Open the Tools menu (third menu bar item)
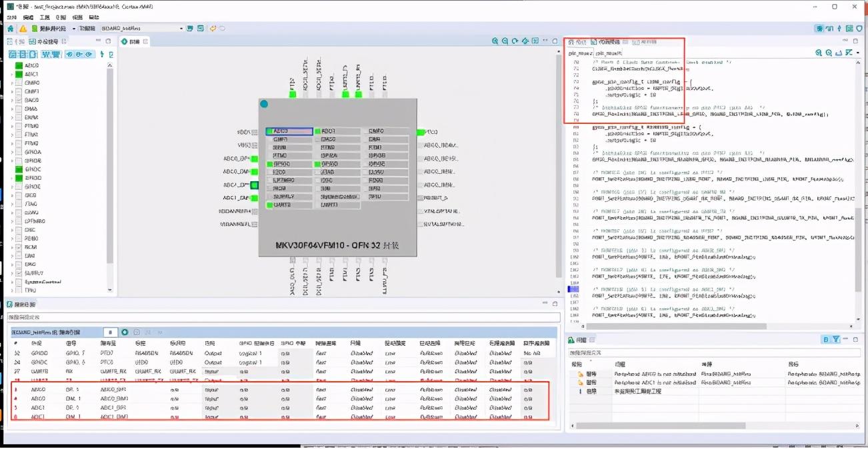 pos(45,17)
